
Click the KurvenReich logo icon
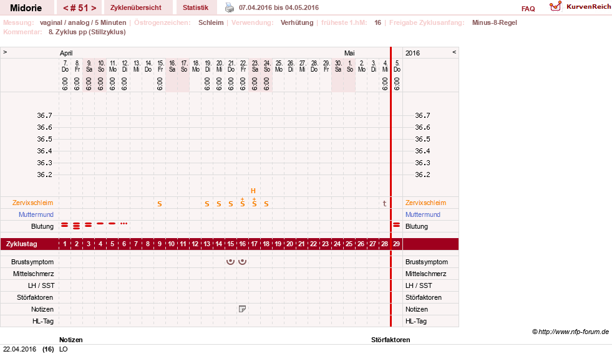click(x=555, y=6)
